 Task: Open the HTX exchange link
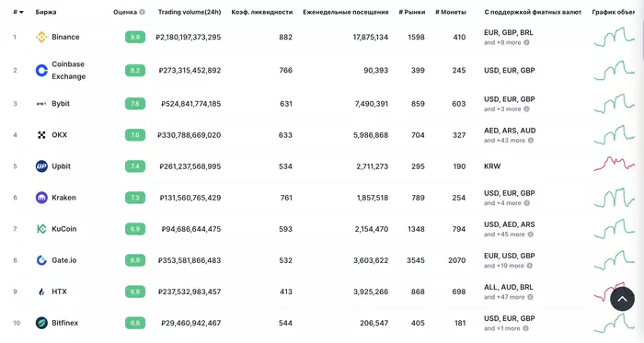59,292
